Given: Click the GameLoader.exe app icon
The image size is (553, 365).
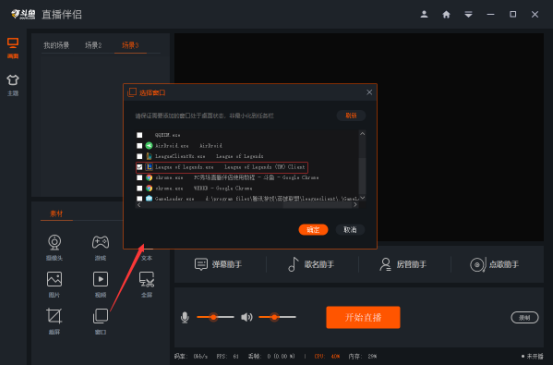Looking at the screenshot, I should click(x=149, y=198).
